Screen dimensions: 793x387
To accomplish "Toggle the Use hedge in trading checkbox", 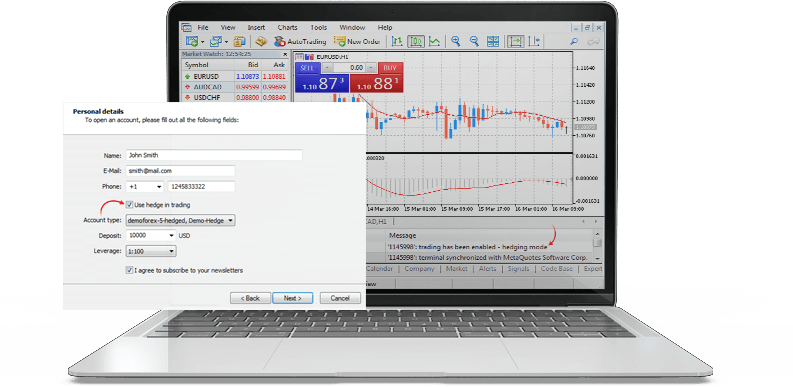I will coord(129,205).
